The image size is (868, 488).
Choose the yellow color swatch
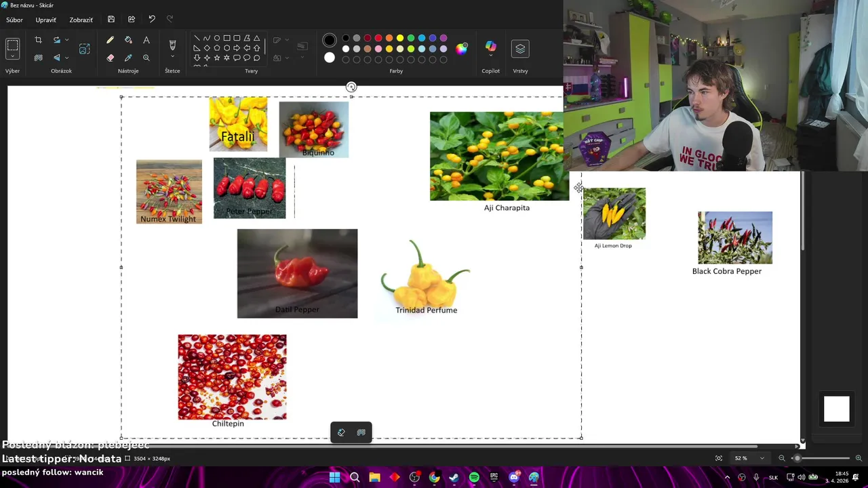pos(400,38)
